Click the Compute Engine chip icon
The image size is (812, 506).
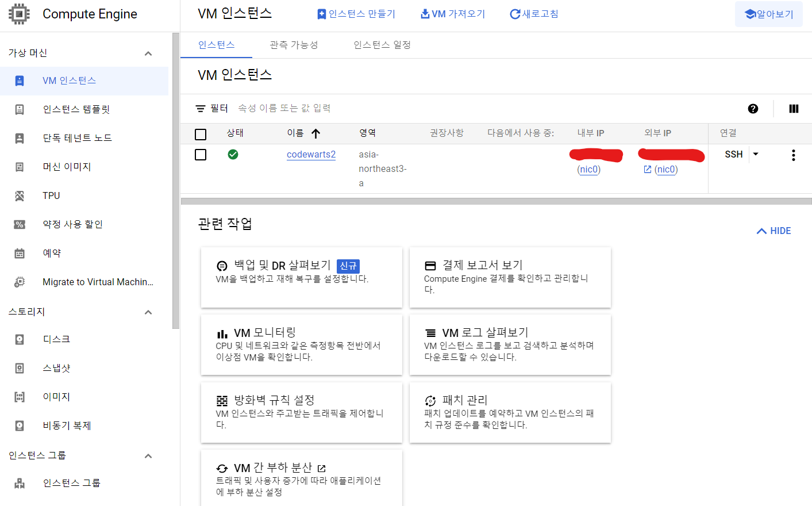point(19,14)
